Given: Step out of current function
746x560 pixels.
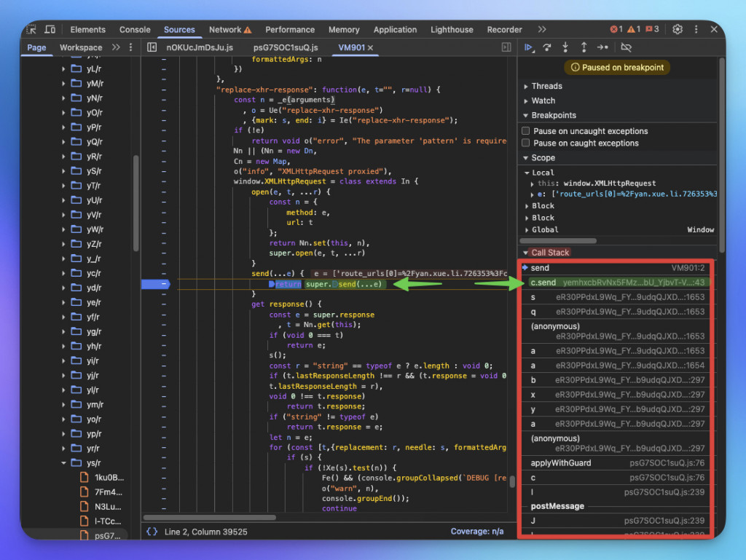Looking at the screenshot, I should (584, 47).
